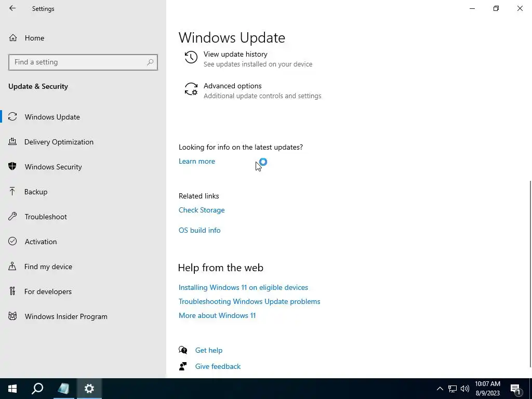
Task: Click the update history clock icon
Action: (x=191, y=57)
